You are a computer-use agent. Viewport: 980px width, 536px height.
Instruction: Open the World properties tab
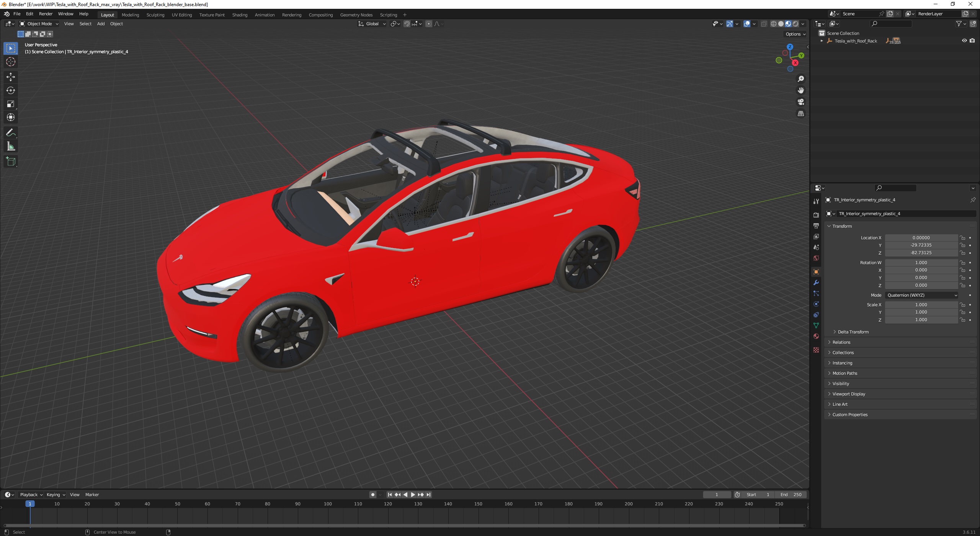816,258
